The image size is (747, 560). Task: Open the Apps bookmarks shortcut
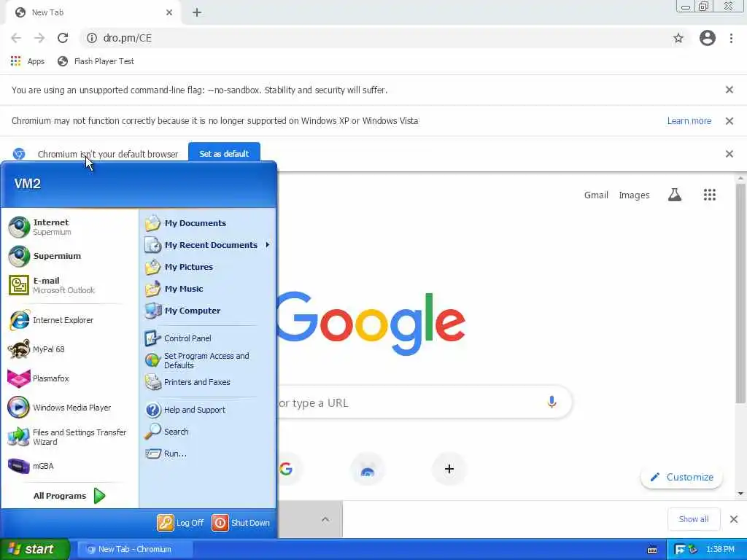[28, 61]
